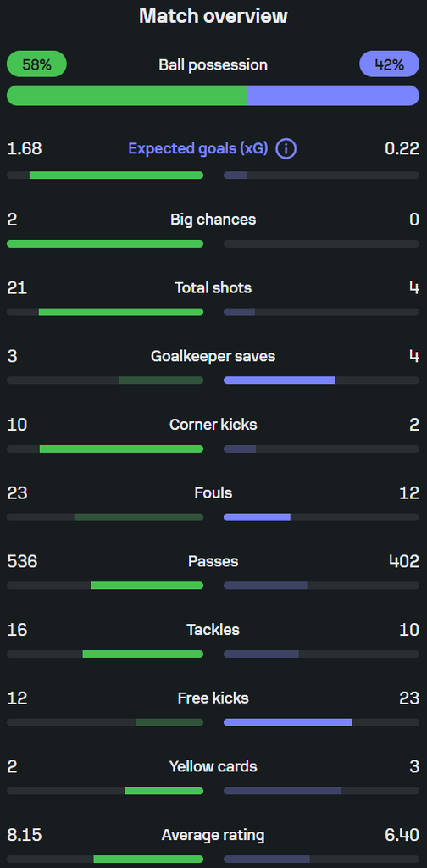Click the Yellow cards label
427x868 pixels.
[x=213, y=766]
